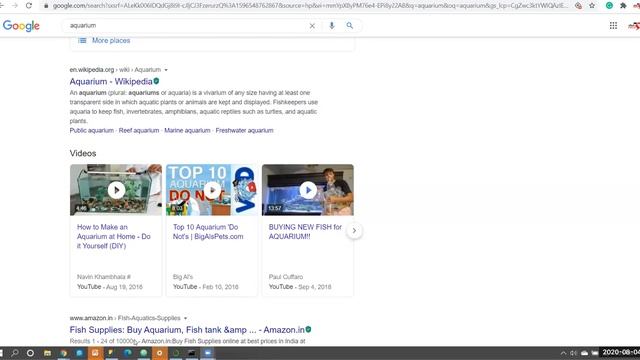Open Cortana circle on the taskbar
This screenshot has height=360, width=640.
pyautogui.click(x=31, y=353)
